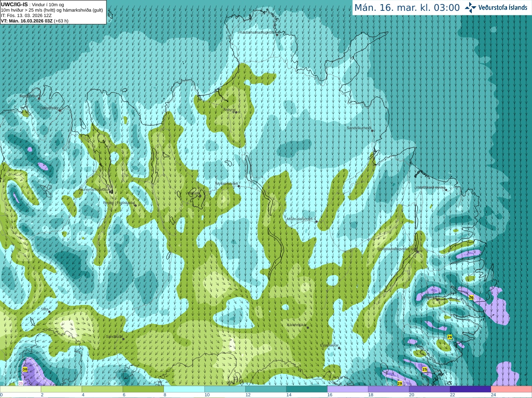532x398 pixels.
Task: Click the Ásbyrgi station label
Action: [x=229, y=110]
